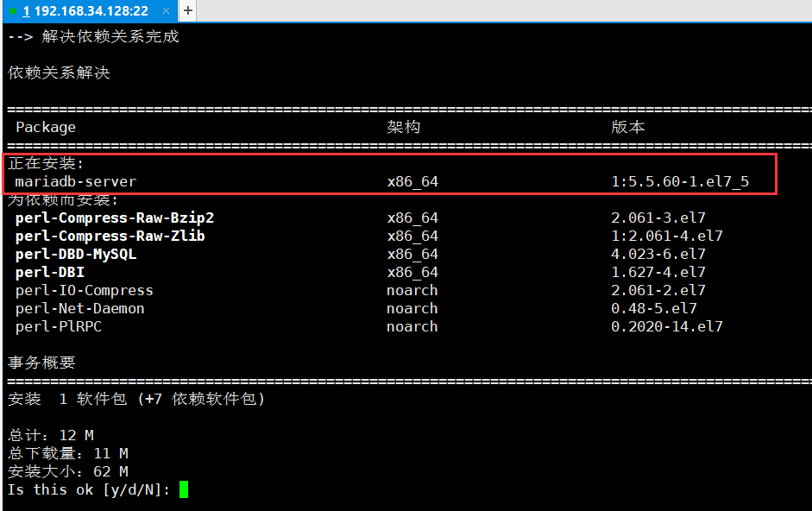This screenshot has width=812, height=511.
Task: Click the 事务概要 heading
Action: coord(41,363)
